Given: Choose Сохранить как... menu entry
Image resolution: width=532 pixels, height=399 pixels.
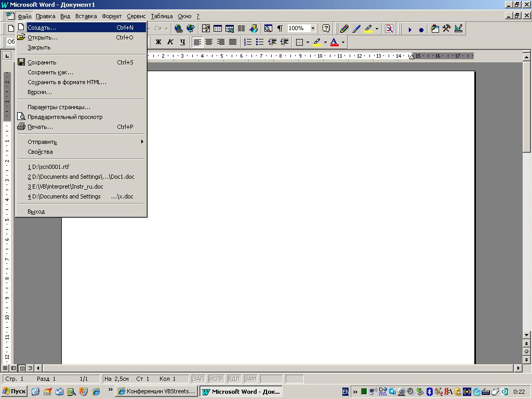Looking at the screenshot, I should point(81,72).
